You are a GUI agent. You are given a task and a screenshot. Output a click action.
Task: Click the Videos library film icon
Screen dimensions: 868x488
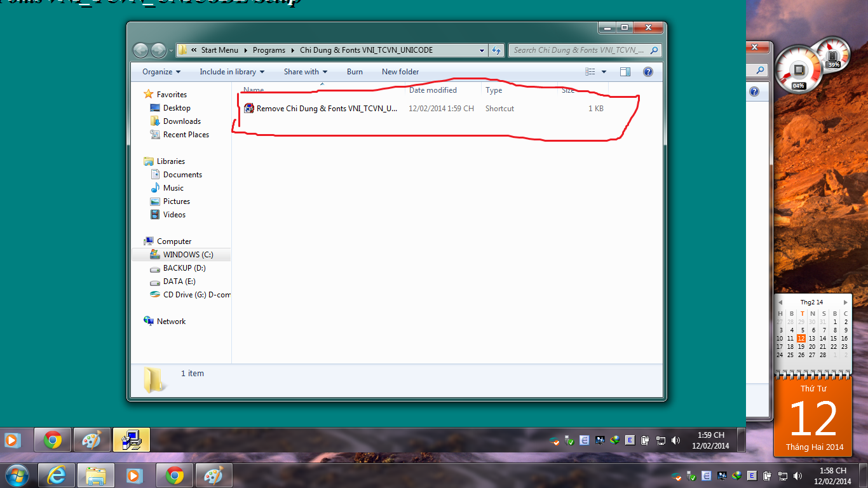coord(155,215)
